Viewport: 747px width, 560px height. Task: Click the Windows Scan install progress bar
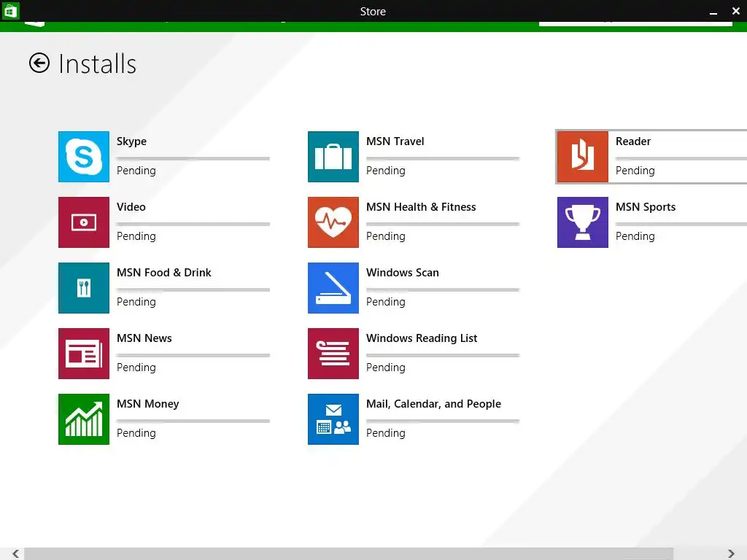pos(443,290)
